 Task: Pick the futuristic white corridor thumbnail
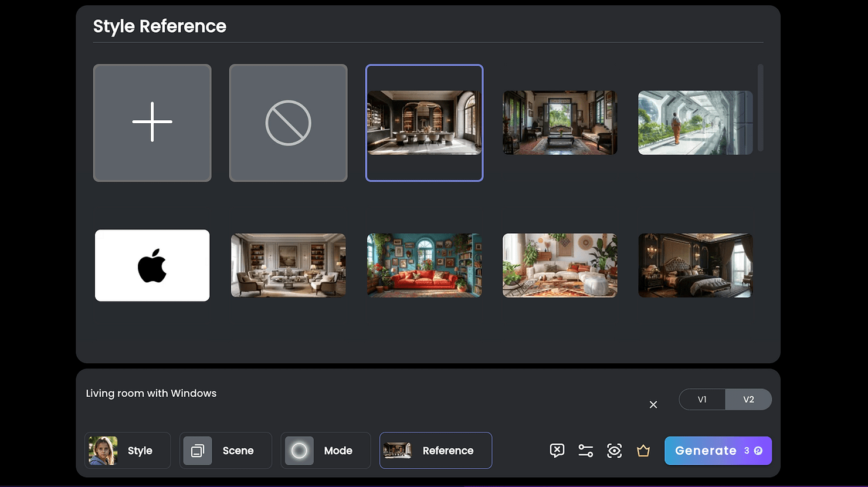coord(696,123)
